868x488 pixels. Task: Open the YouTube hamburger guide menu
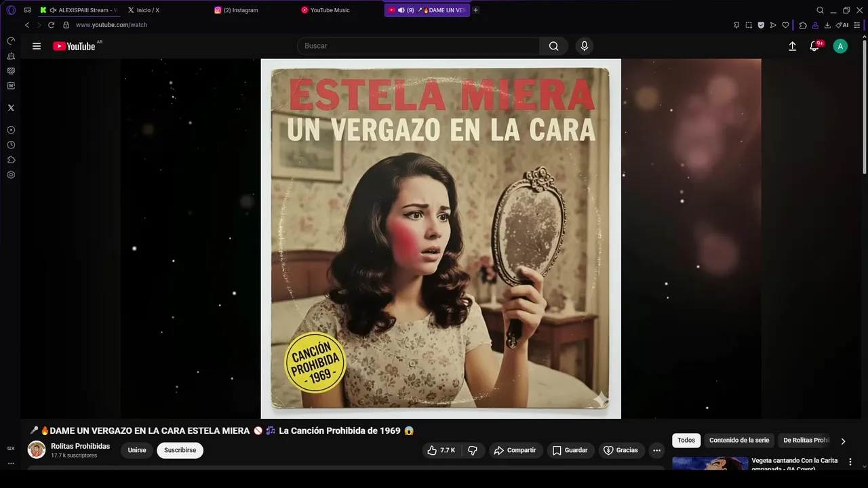(x=37, y=46)
